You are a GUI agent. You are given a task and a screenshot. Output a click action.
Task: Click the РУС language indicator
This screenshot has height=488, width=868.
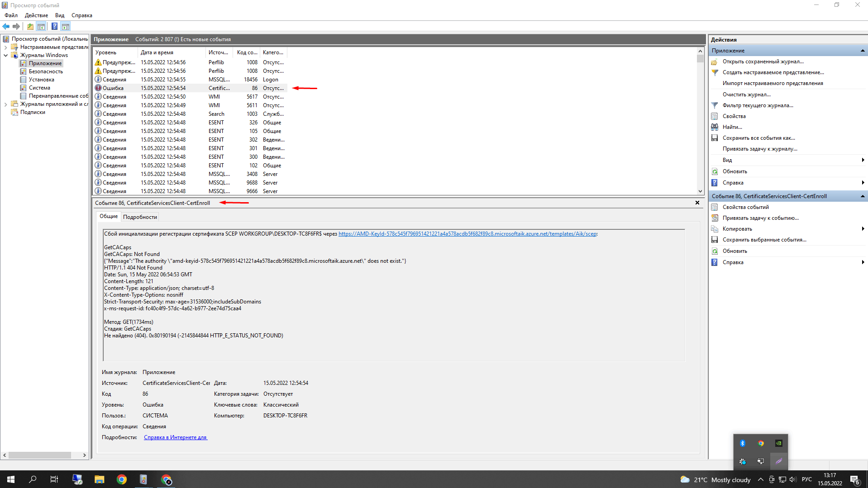(806, 479)
